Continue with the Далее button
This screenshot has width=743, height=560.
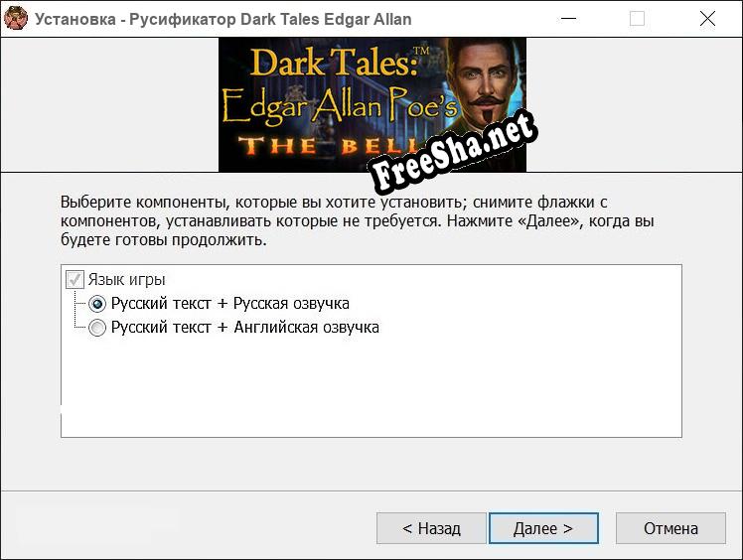(543, 528)
